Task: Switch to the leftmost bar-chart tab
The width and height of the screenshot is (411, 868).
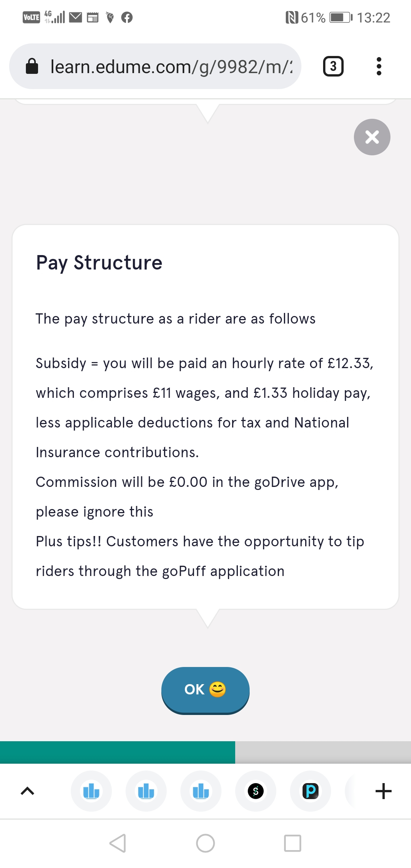Action: 91,791
